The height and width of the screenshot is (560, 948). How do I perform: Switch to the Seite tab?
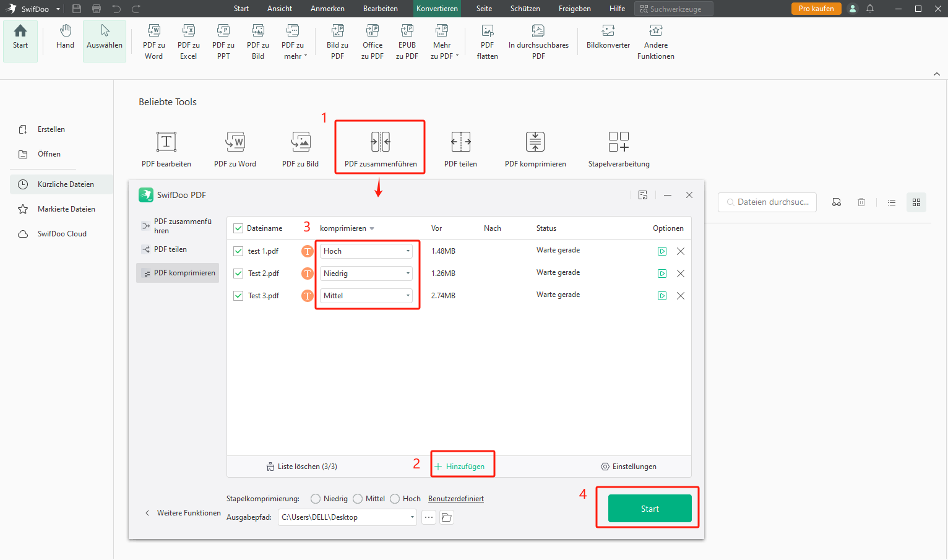click(485, 9)
